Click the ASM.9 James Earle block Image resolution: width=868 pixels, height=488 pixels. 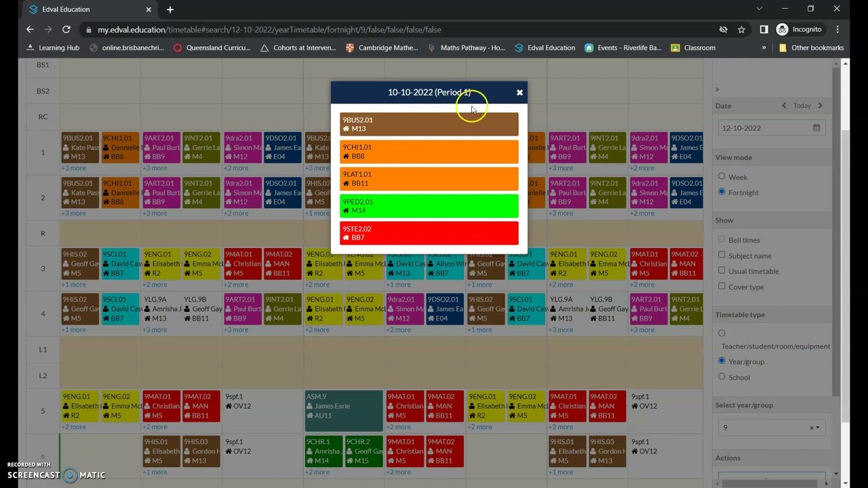[x=344, y=411]
